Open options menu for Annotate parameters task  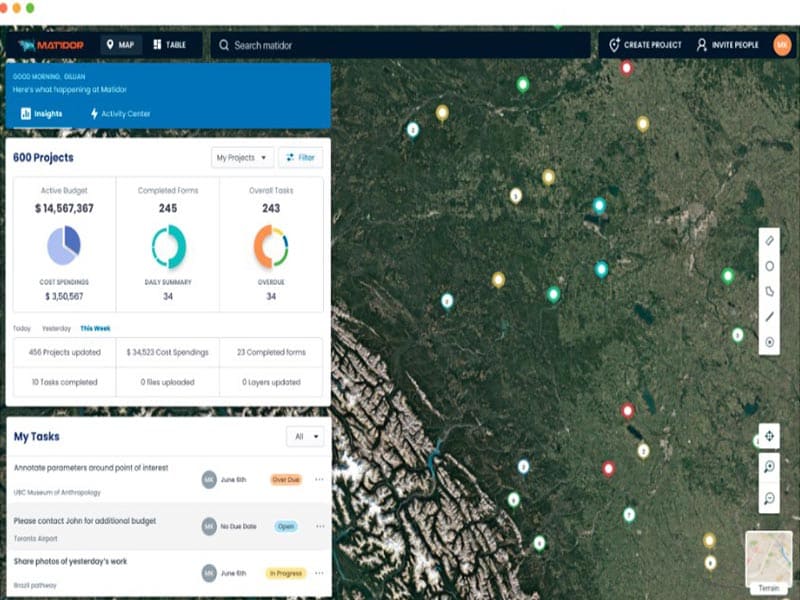(320, 480)
